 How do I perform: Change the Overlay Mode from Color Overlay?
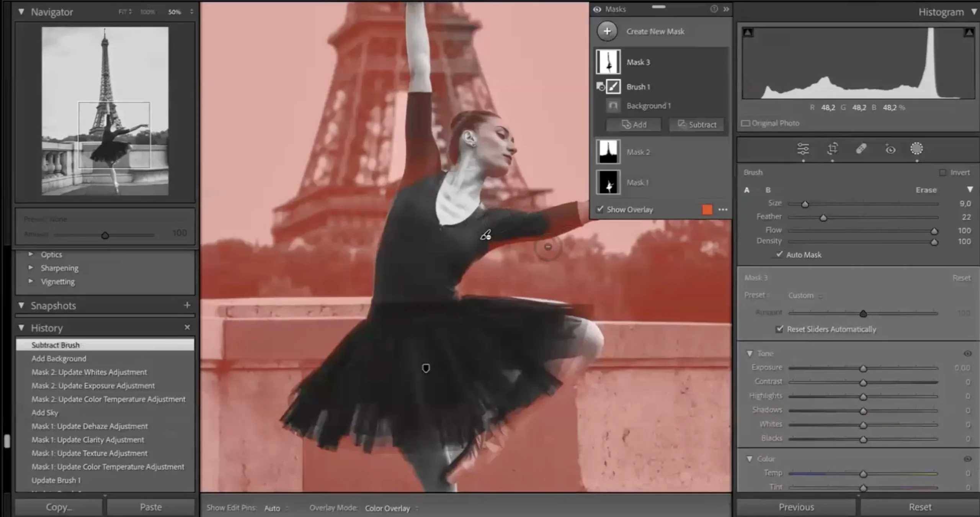387,508
